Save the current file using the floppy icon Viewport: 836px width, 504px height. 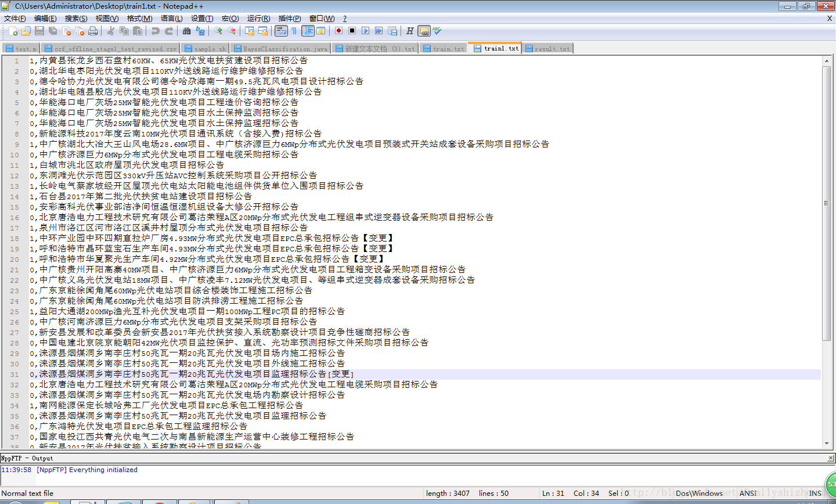click(39, 31)
